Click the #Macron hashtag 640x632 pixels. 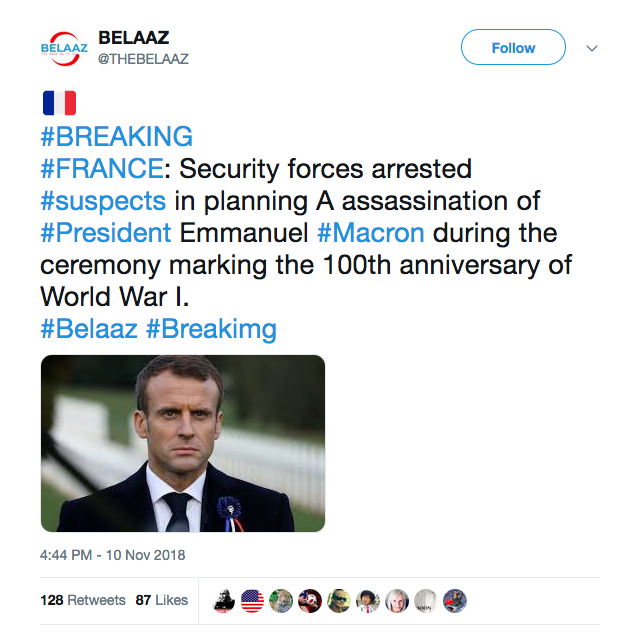[x=371, y=233]
